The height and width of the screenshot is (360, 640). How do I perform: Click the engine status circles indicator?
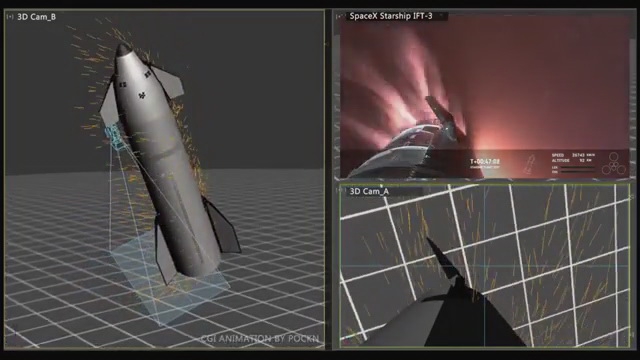(613, 164)
